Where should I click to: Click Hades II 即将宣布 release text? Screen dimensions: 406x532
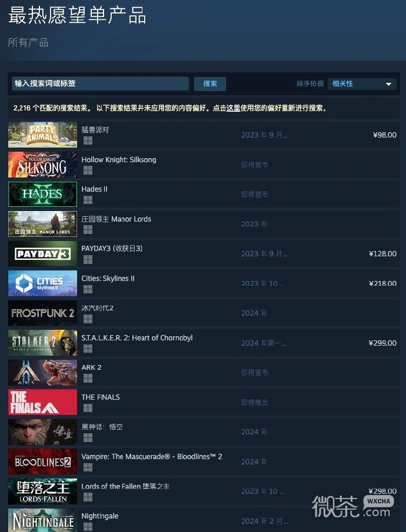[255, 195]
